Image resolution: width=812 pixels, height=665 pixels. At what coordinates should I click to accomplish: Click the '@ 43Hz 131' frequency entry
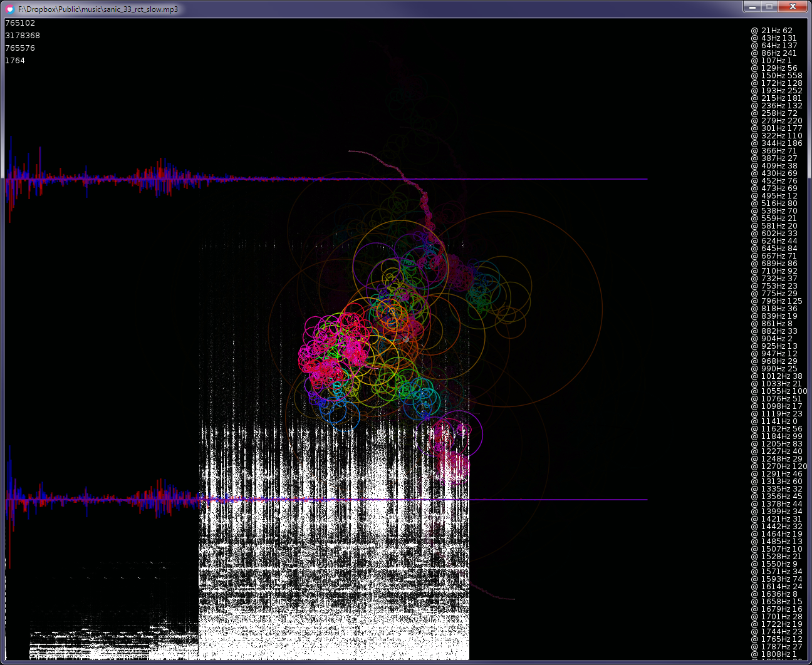pos(774,38)
